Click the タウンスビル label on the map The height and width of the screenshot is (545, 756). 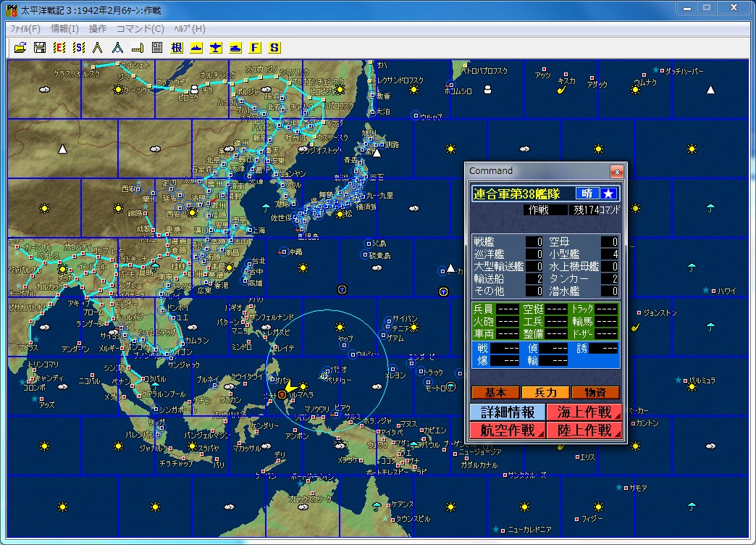coord(413,519)
